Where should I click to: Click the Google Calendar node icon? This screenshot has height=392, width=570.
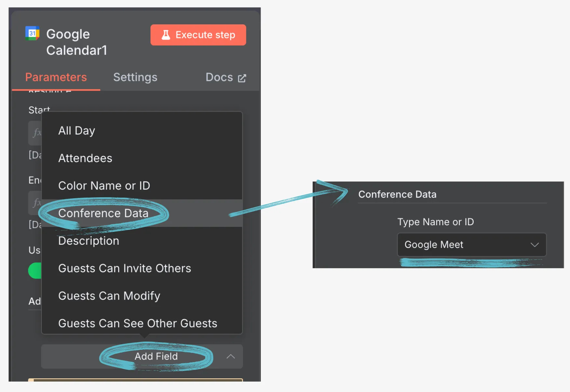click(x=33, y=33)
